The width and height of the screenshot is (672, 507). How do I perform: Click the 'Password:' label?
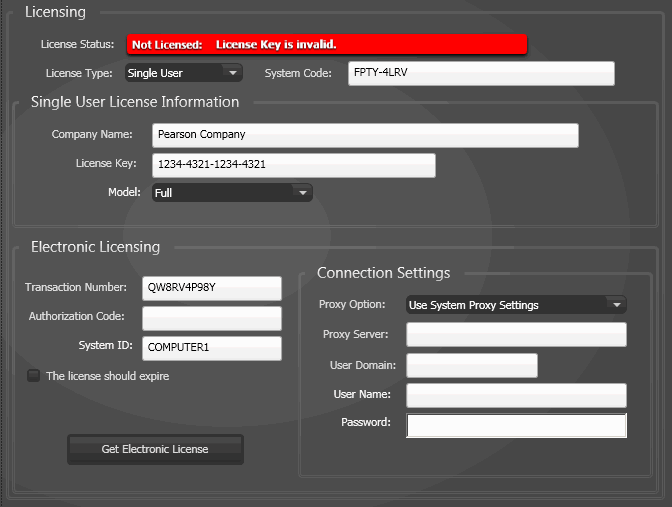tap(366, 422)
